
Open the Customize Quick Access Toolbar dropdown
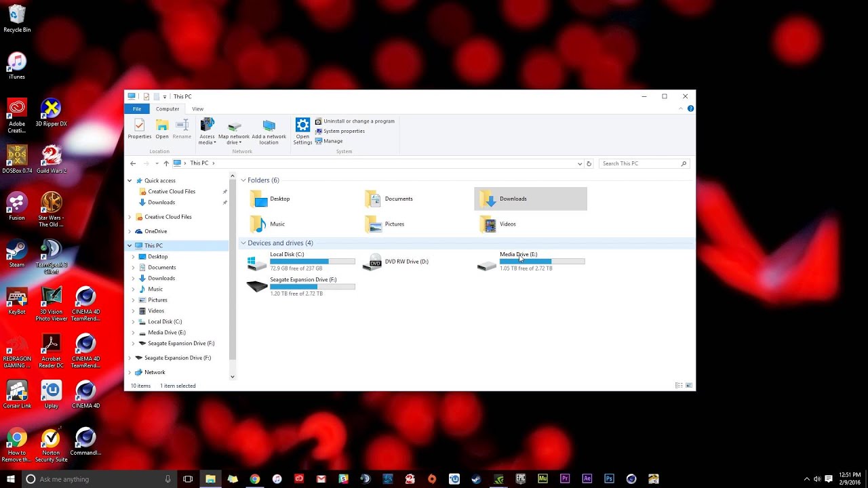click(165, 97)
